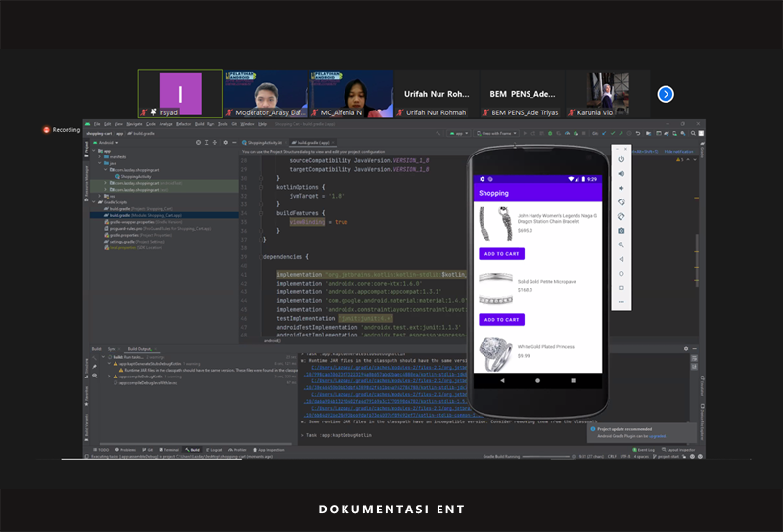Image resolution: width=783 pixels, height=532 pixels.
Task: Click White Gold Plated Princess ring image
Action: point(494,354)
